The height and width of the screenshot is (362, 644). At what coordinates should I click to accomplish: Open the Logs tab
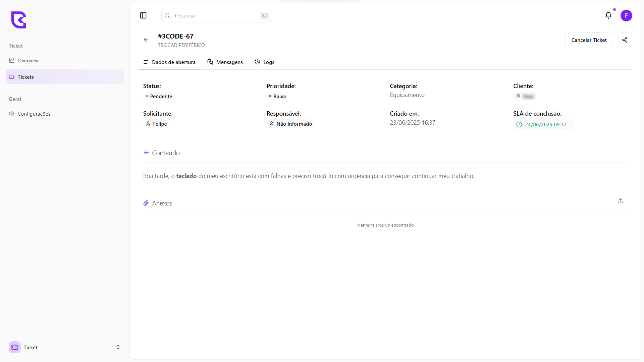point(264,62)
